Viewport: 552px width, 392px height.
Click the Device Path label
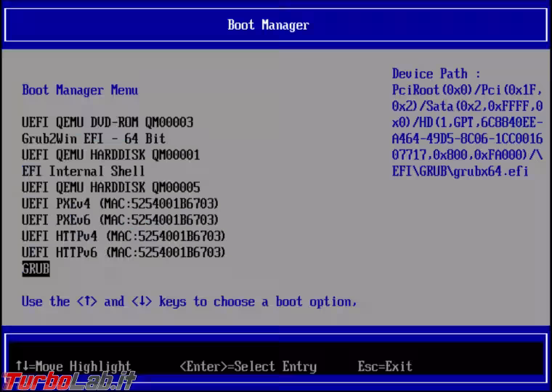436,73
